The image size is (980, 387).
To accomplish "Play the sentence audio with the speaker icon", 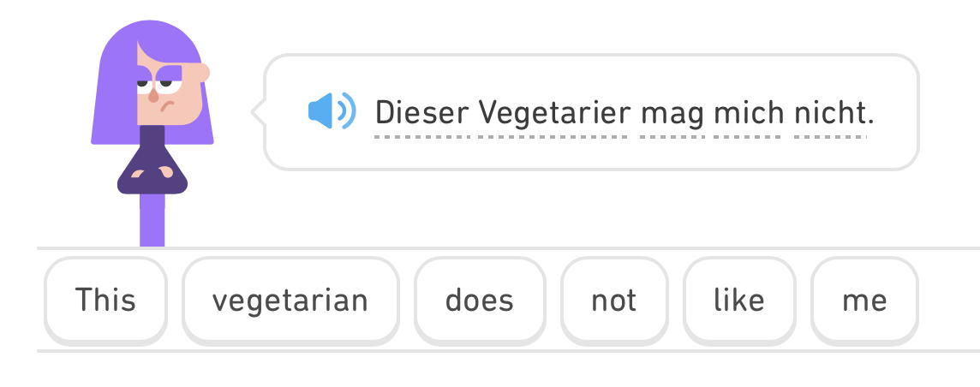I will click(330, 111).
